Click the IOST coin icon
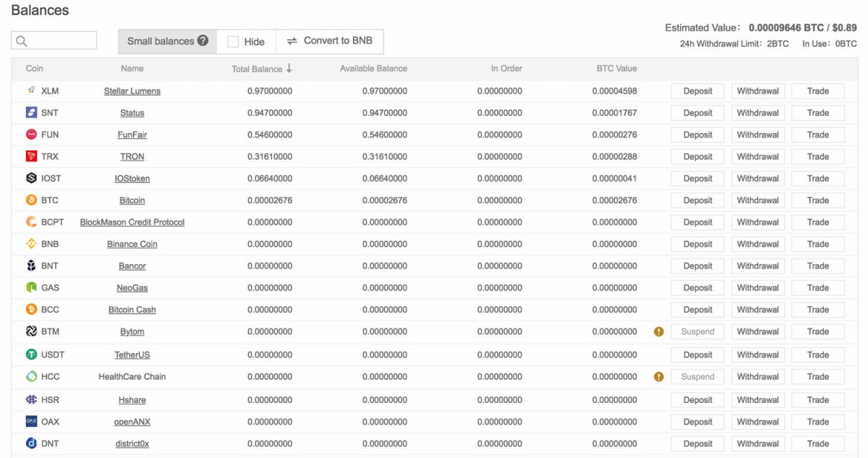Image resolution: width=868 pixels, height=458 pixels. point(31,178)
